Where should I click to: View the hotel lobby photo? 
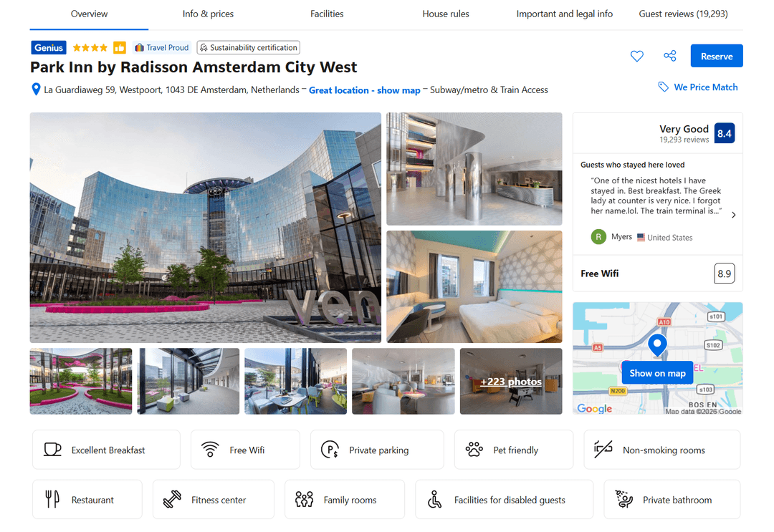coord(474,169)
